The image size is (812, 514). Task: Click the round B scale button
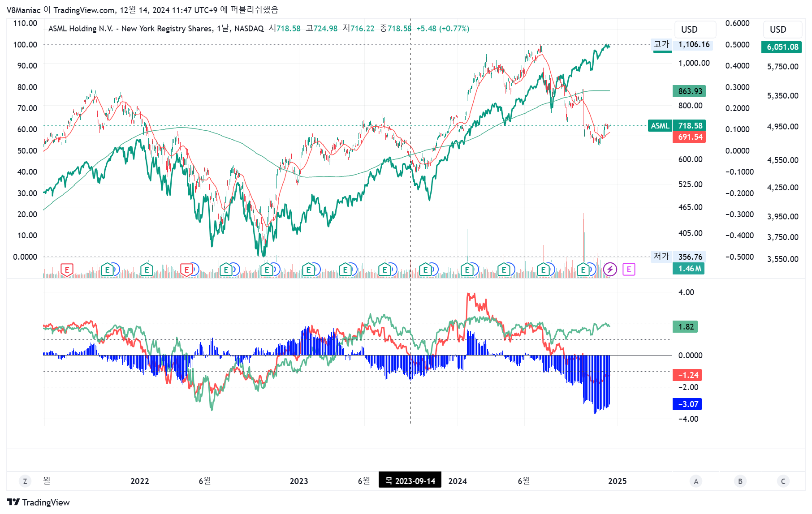point(740,481)
